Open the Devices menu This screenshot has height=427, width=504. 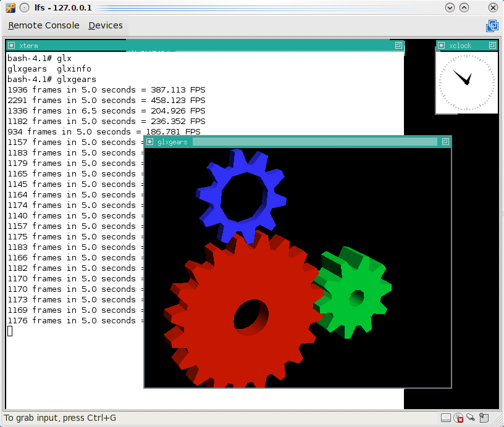point(106,25)
